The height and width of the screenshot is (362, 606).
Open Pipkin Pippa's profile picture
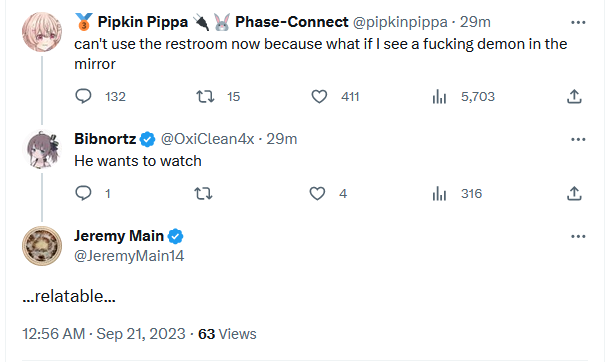coord(42,32)
